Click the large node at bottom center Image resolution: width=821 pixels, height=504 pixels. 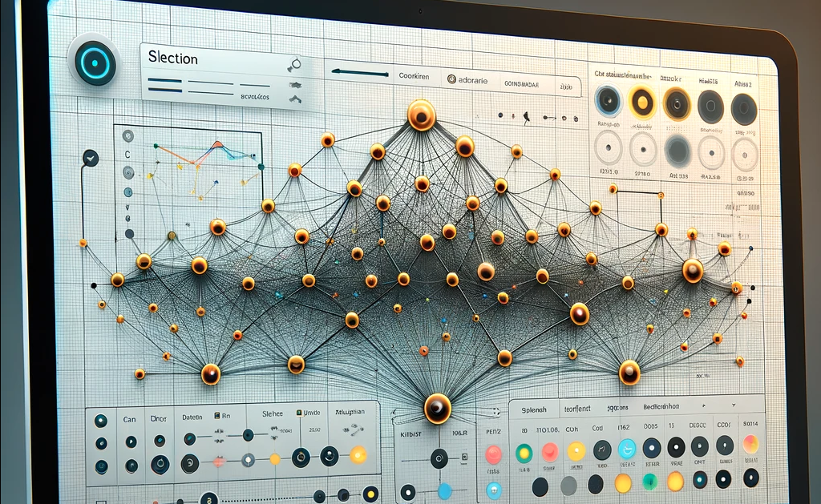tap(438, 409)
